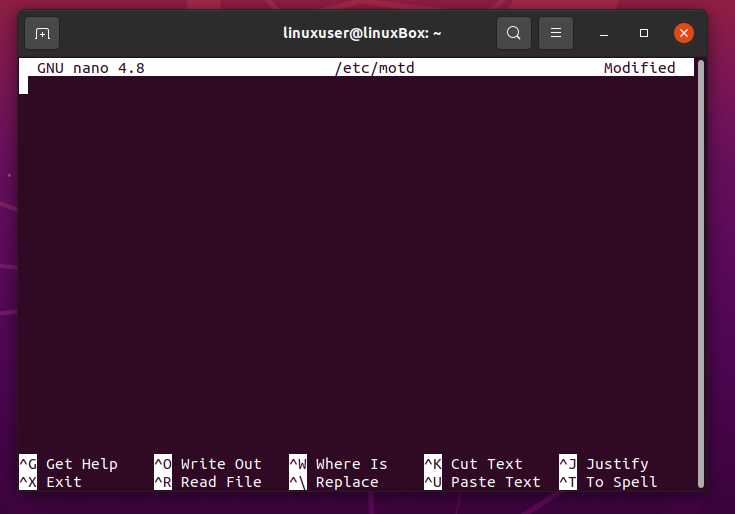This screenshot has height=514, width=735.
Task: Select the Write Out shortcut
Action: click(220, 464)
